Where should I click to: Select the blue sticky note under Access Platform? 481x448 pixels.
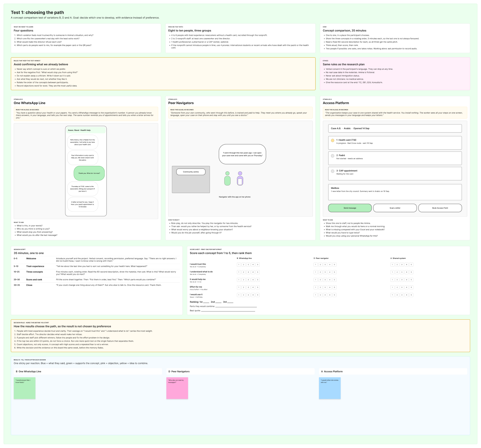[x=330, y=388]
